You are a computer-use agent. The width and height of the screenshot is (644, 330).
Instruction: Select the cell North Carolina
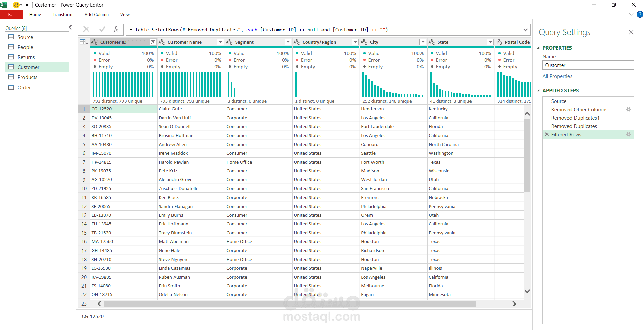tap(461, 144)
